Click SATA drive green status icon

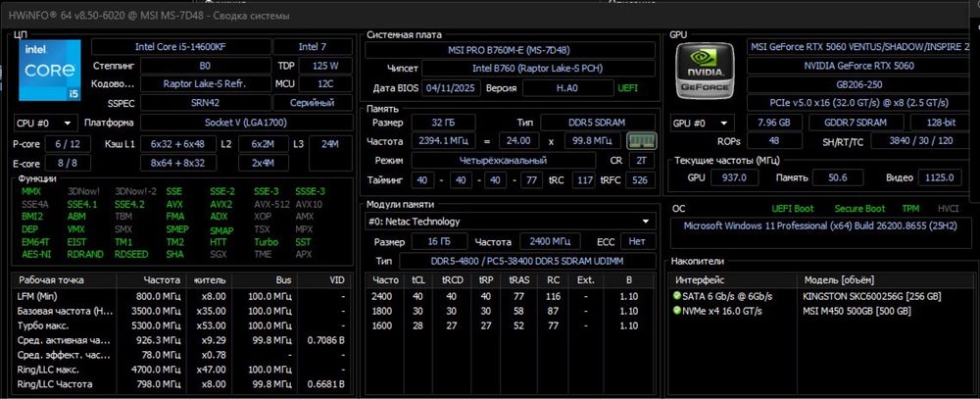point(677,296)
